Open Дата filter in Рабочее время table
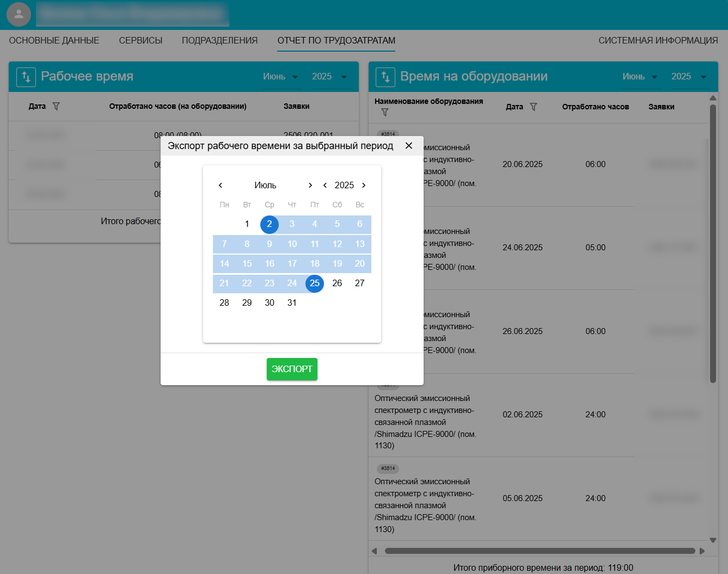Image resolution: width=728 pixels, height=574 pixels. [x=56, y=107]
